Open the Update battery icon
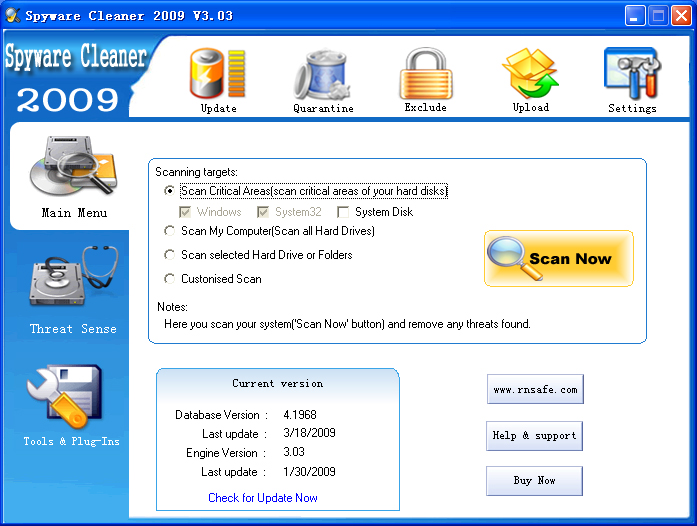Image resolution: width=697 pixels, height=526 pixels. click(x=217, y=74)
